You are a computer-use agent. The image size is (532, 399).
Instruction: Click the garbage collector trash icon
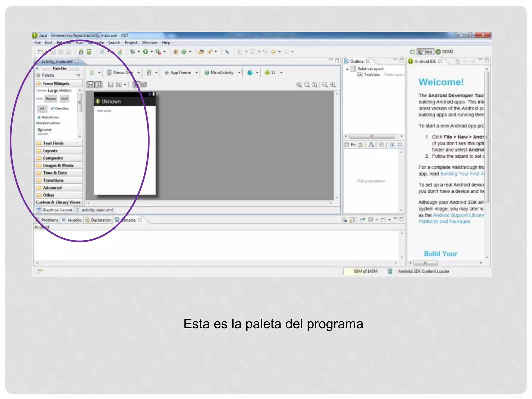[390, 271]
